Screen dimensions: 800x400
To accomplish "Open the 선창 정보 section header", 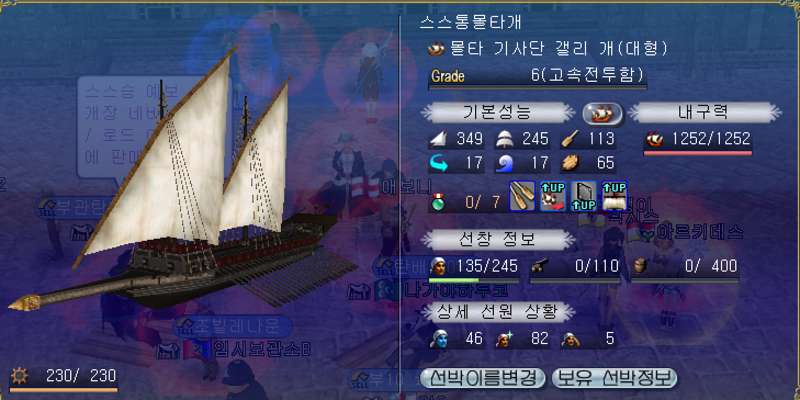I will pos(498,239).
